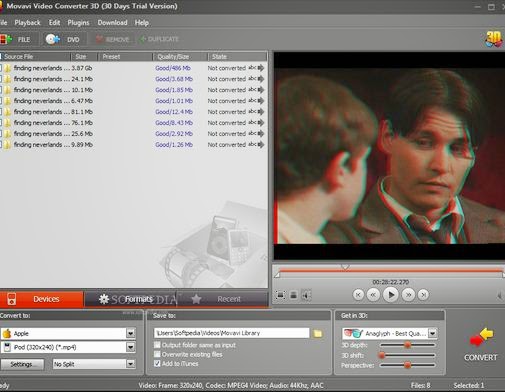Open the Download menu
Screen dimensions: 505x392
(x=112, y=23)
